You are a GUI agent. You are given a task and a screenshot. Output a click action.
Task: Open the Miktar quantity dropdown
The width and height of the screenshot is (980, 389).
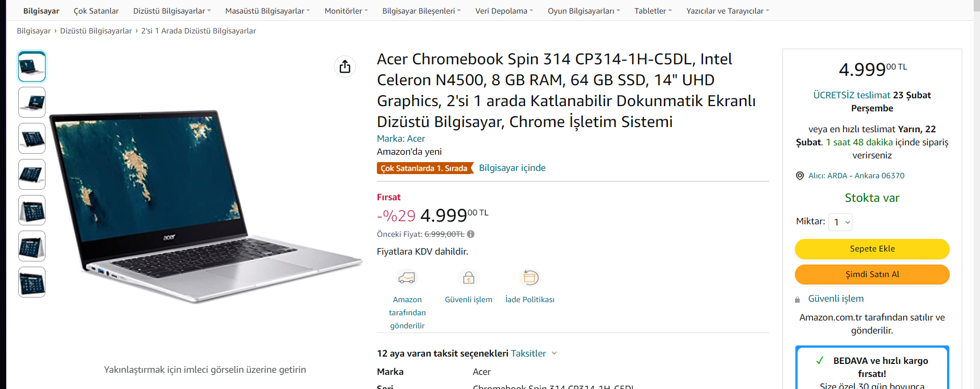point(840,222)
